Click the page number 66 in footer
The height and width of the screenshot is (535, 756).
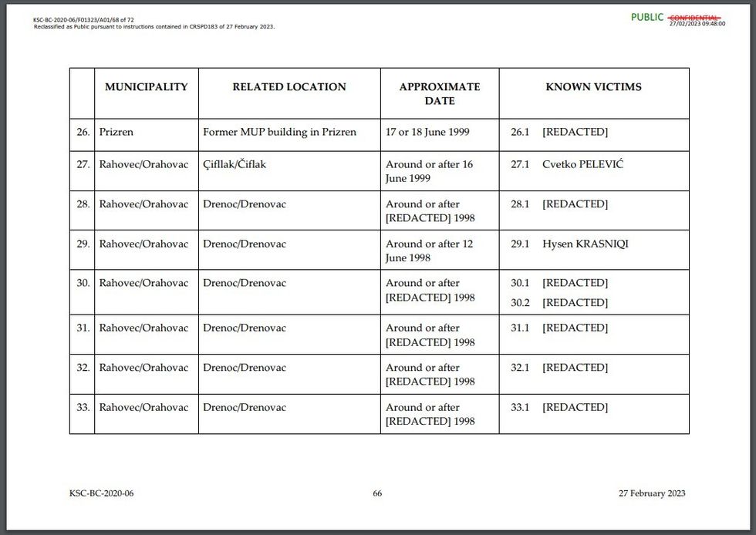coord(377,493)
